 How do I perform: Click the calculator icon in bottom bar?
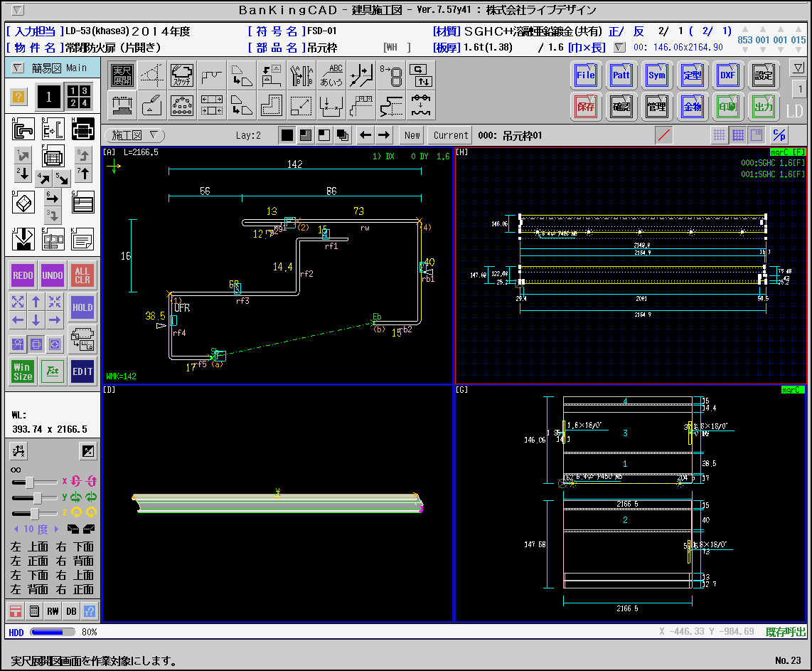point(34,611)
